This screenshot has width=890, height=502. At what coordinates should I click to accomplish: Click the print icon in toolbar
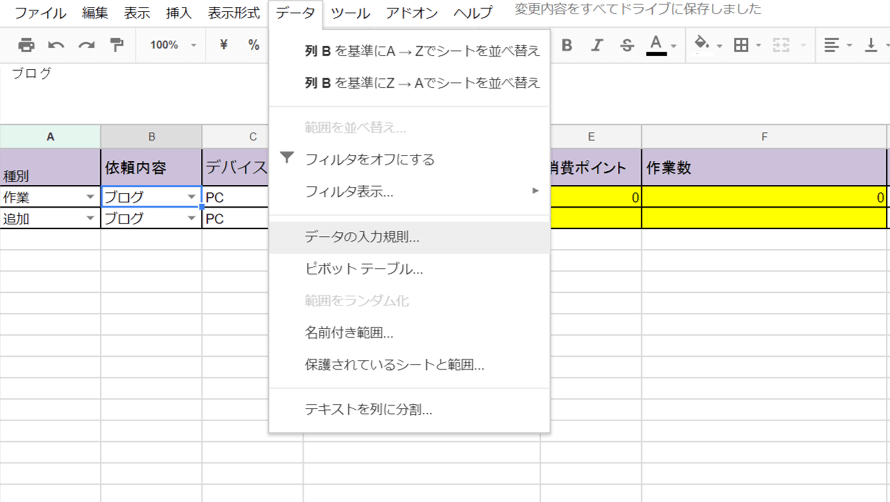[x=26, y=45]
